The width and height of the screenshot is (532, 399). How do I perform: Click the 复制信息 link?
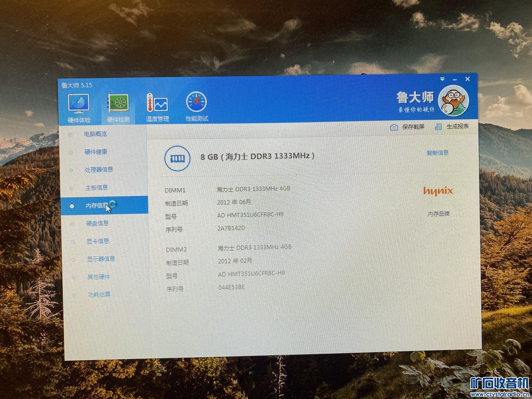click(437, 153)
